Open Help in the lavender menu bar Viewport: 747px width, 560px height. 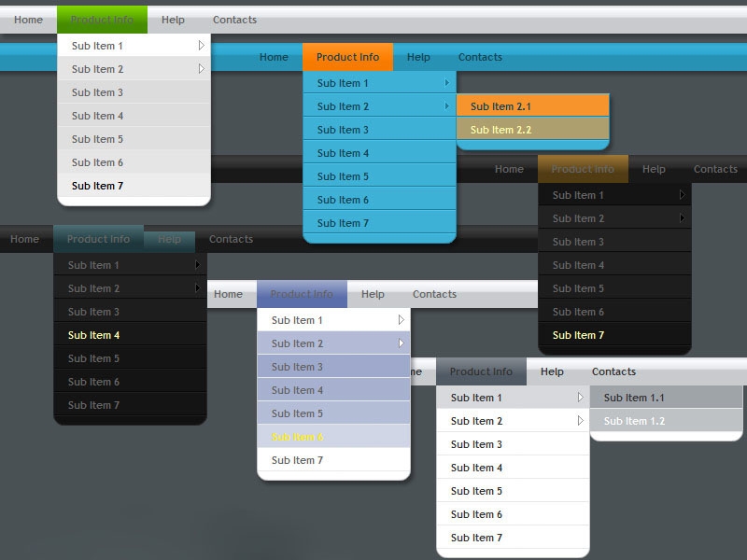pyautogui.click(x=373, y=294)
